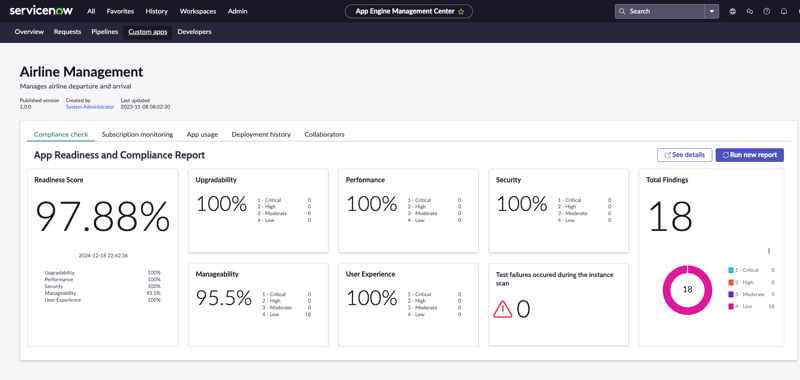The height and width of the screenshot is (380, 800).
Task: Click the ServiceNow logo
Action: tap(41, 11)
